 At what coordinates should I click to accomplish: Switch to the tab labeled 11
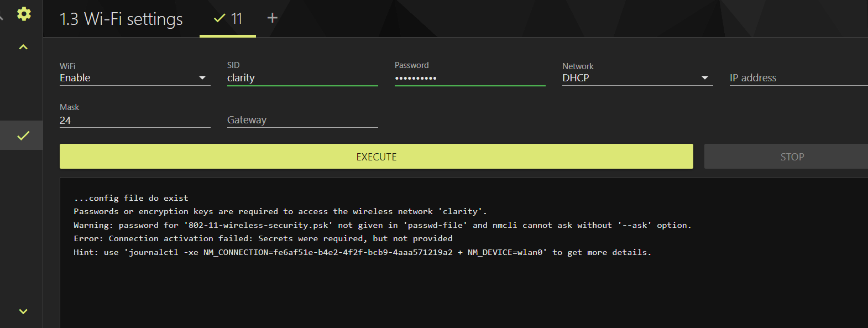(228, 19)
